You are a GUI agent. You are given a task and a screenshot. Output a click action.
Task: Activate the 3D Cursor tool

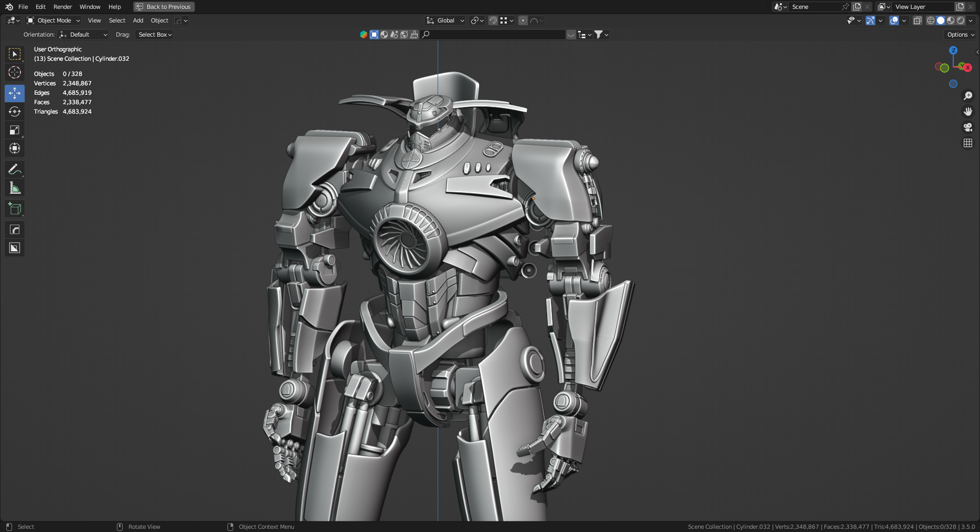tap(15, 72)
